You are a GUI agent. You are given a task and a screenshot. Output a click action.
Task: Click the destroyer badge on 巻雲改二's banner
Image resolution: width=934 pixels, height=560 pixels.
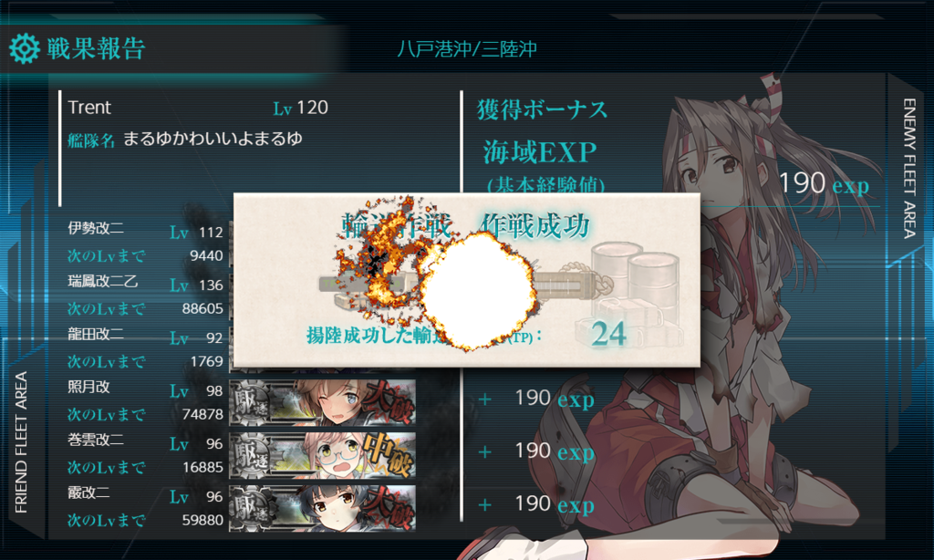click(250, 456)
